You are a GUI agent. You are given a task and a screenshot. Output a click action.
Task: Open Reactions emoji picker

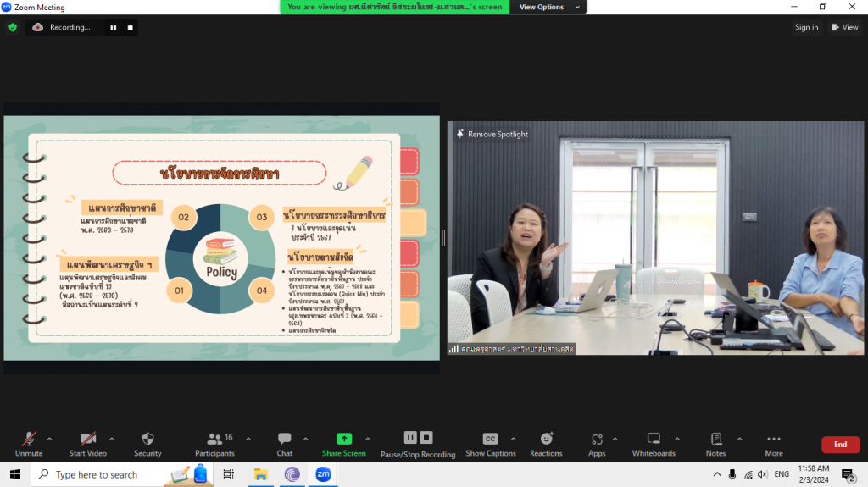coord(546,440)
